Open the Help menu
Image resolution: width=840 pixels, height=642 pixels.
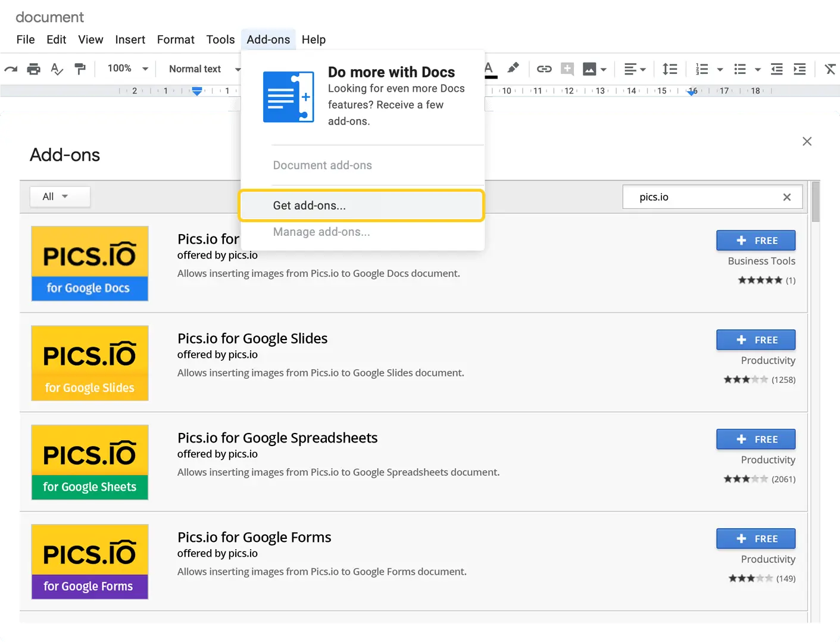pyautogui.click(x=314, y=39)
